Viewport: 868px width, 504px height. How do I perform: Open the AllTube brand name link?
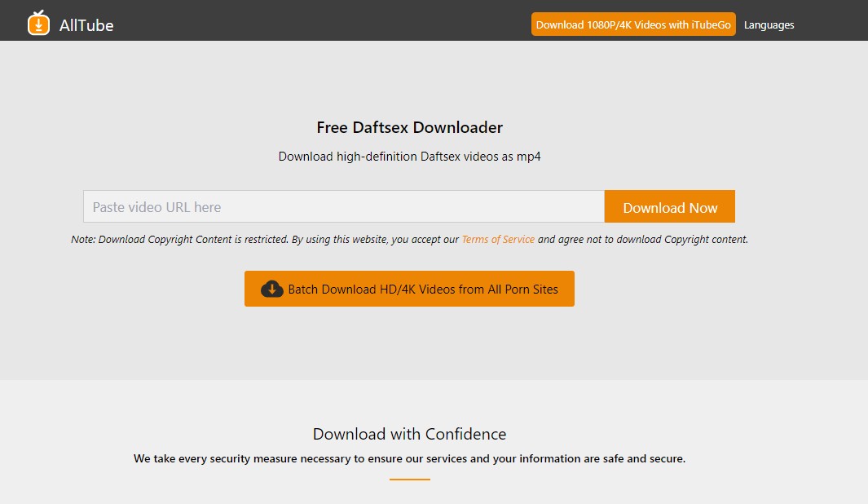point(86,25)
